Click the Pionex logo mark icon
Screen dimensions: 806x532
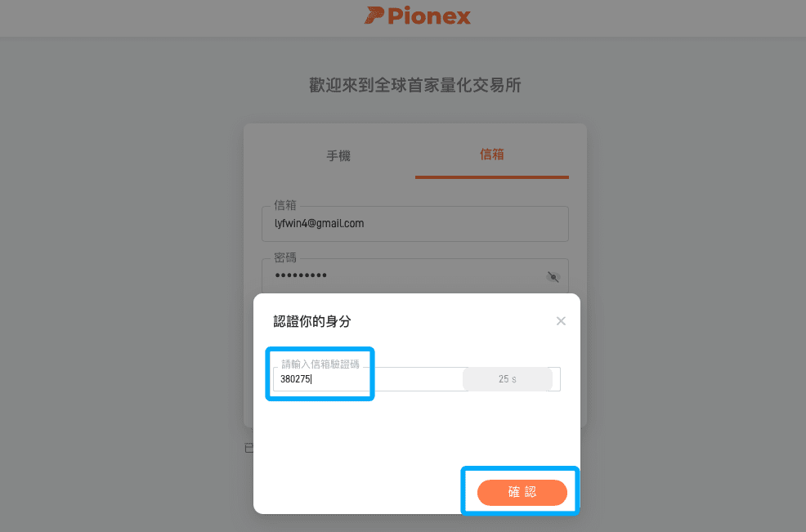coord(374,16)
